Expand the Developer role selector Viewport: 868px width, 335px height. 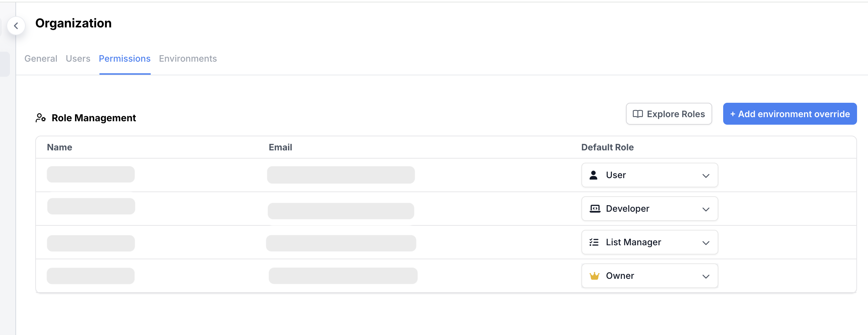[x=705, y=209]
